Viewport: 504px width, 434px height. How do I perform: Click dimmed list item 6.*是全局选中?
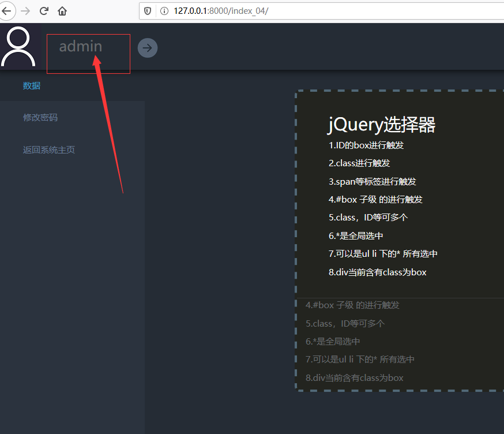click(333, 341)
